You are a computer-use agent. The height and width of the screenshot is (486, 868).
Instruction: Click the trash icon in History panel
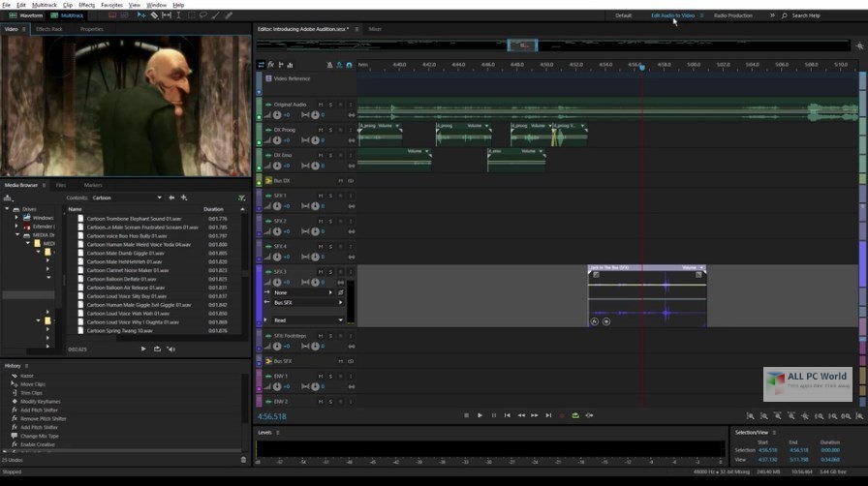point(243,460)
